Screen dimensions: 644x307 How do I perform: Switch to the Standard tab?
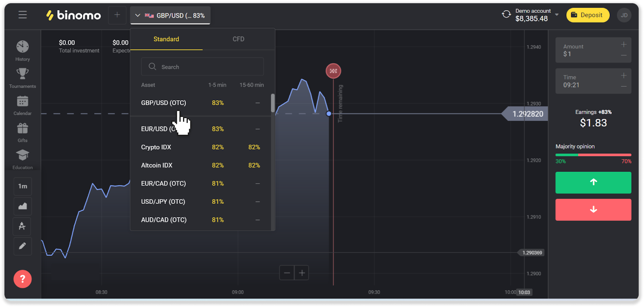(x=166, y=39)
